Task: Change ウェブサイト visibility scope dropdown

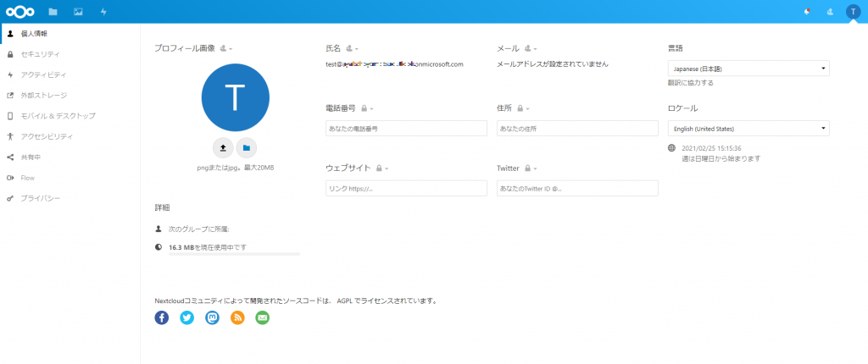Action: pyautogui.click(x=382, y=168)
